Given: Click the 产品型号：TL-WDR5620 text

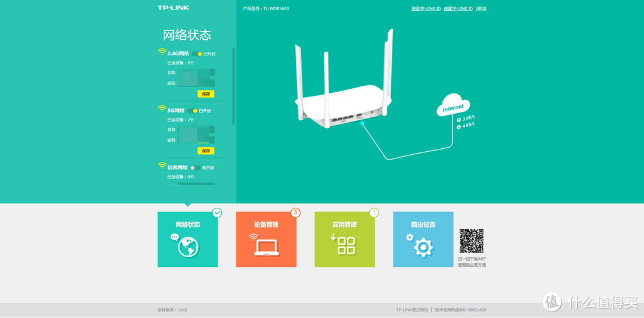Looking at the screenshot, I should point(266,8).
